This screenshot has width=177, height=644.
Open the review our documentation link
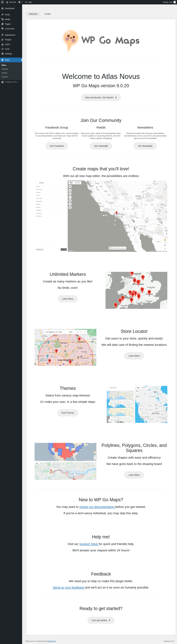click(x=97, y=507)
